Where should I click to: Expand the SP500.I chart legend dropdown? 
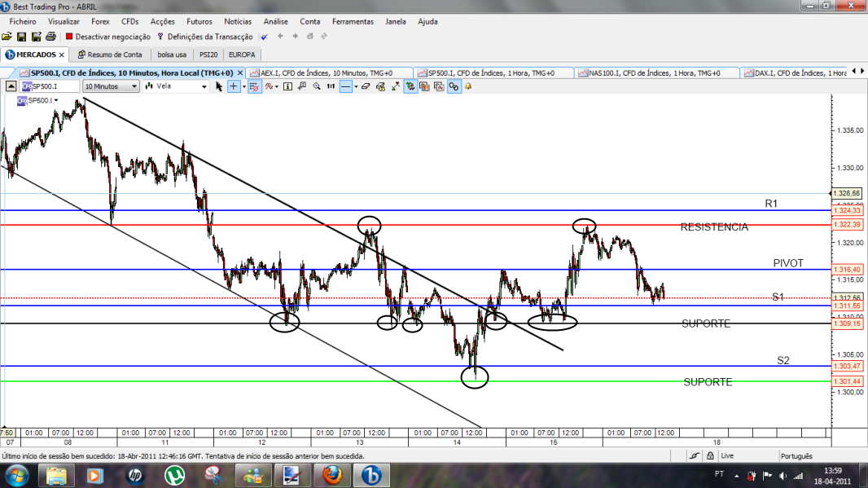pyautogui.click(x=56, y=100)
